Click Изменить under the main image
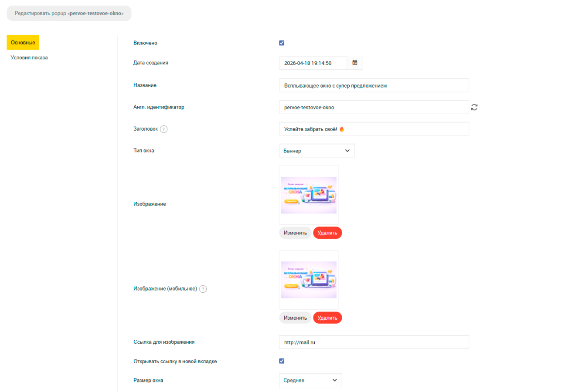 (x=295, y=233)
